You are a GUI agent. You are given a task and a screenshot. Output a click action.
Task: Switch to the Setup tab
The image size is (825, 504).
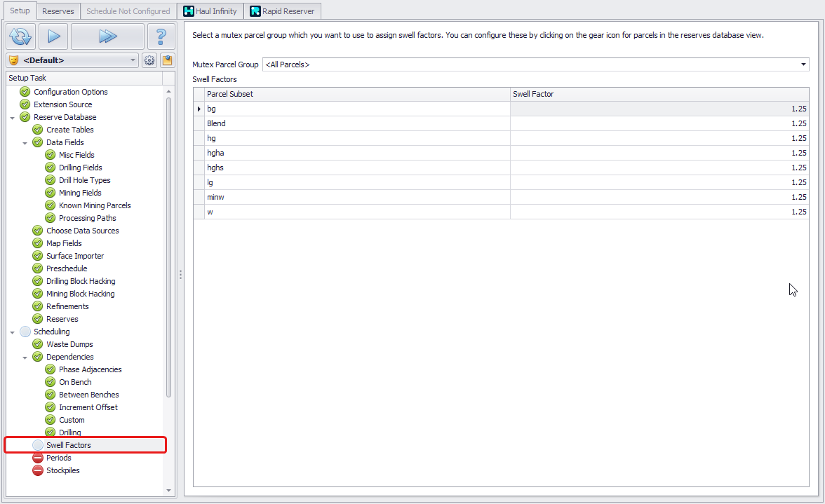20,11
